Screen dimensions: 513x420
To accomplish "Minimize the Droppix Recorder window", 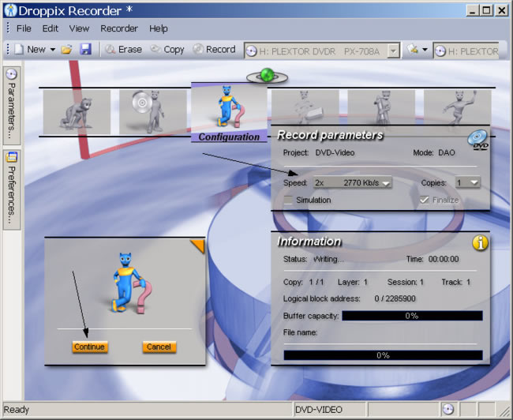I will [x=472, y=10].
